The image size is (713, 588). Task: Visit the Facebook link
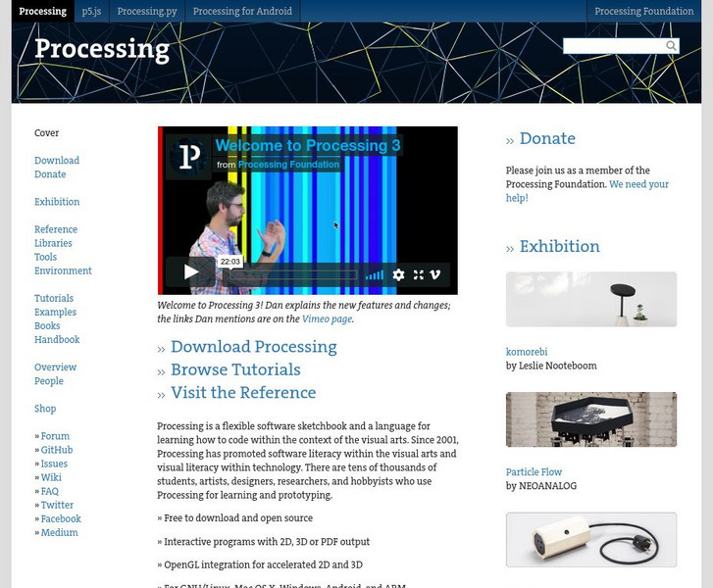[x=61, y=518]
